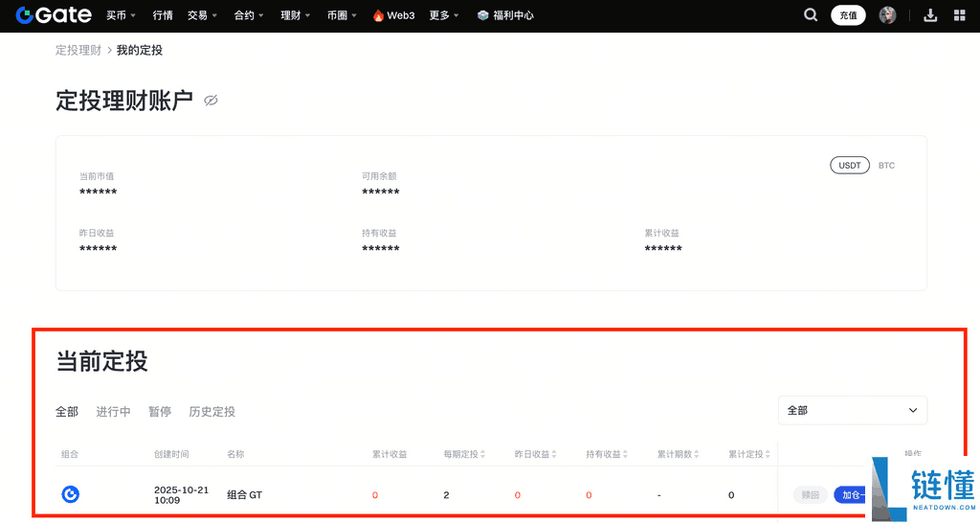The width and height of the screenshot is (980, 523).
Task: Click the 充值 button
Action: (848, 15)
